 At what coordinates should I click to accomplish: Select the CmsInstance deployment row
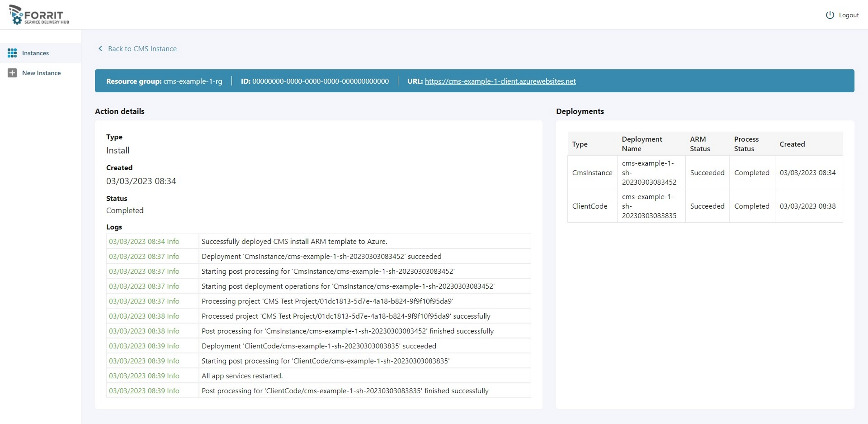pos(705,172)
